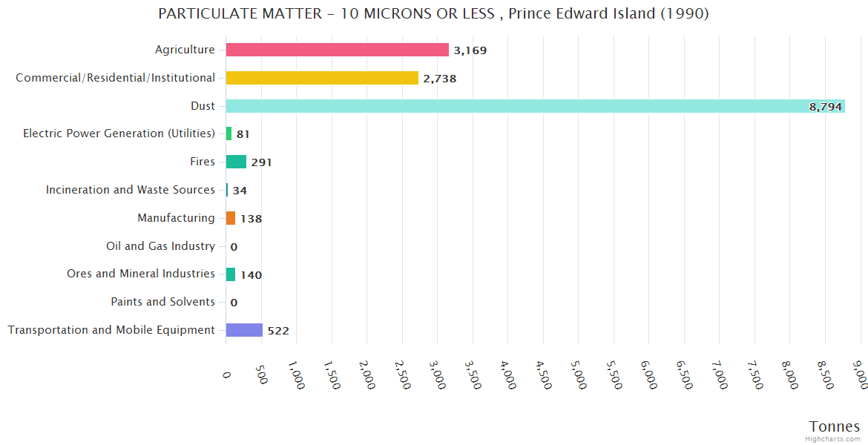Click the Highcharts.com credit link

pos(833,438)
